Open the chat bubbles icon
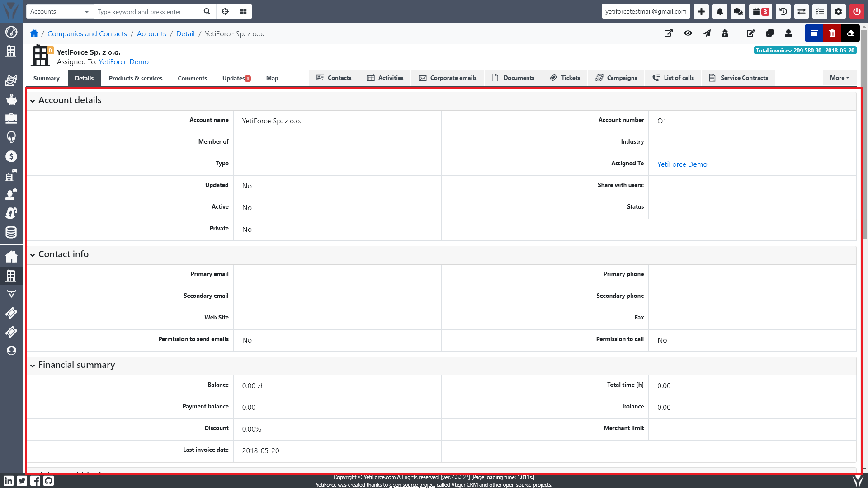 coord(738,12)
